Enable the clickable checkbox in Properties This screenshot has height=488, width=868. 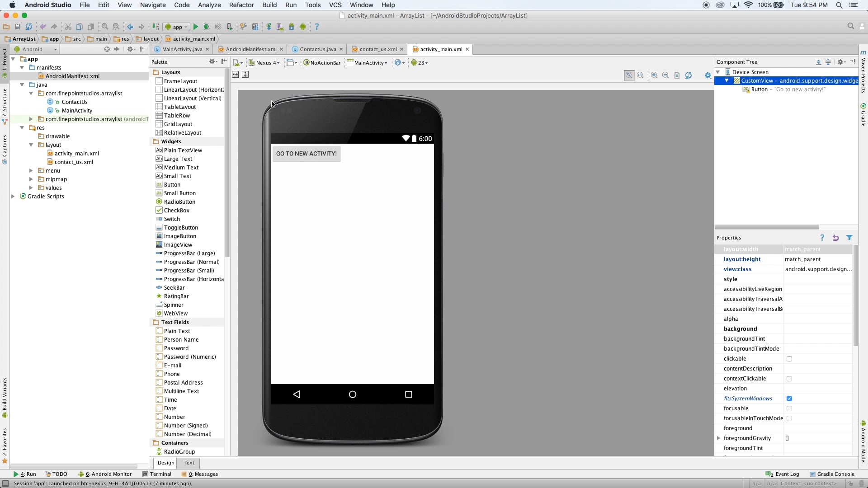coord(789,359)
